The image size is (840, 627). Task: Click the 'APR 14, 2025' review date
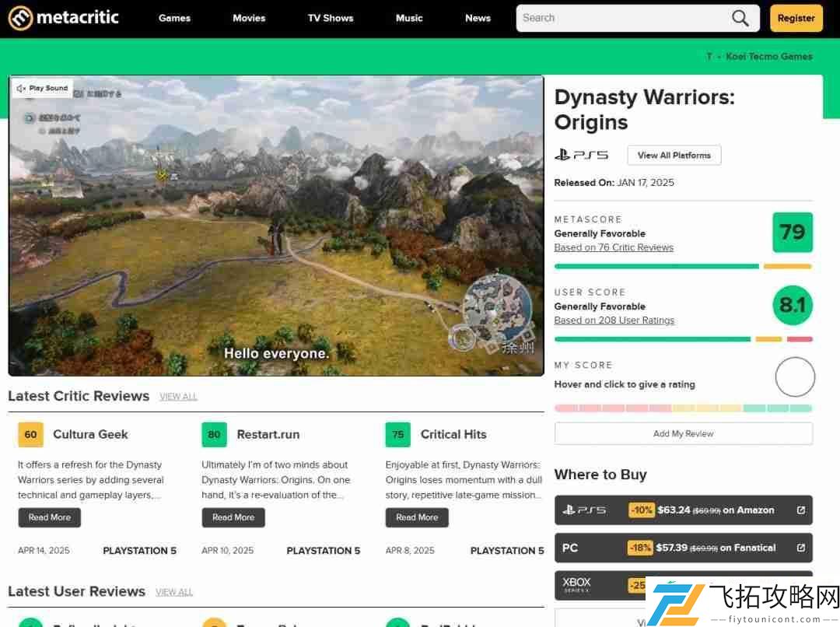coord(44,550)
